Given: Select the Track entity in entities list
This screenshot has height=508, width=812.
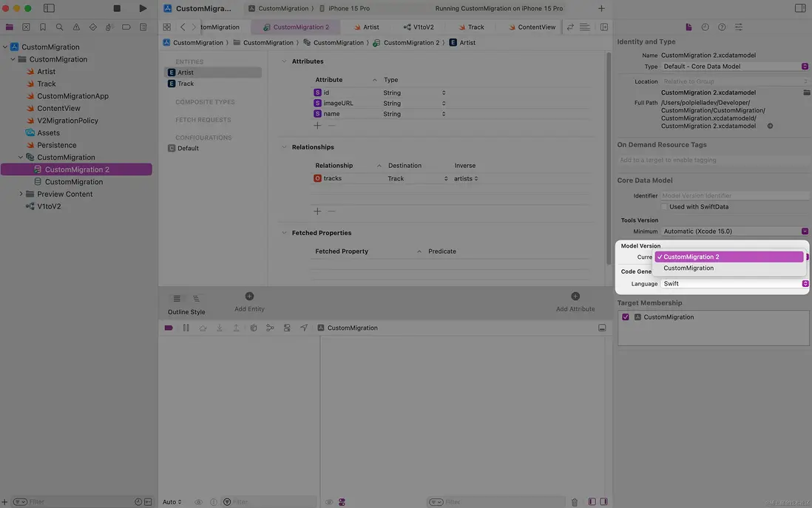Looking at the screenshot, I should tap(213, 84).
